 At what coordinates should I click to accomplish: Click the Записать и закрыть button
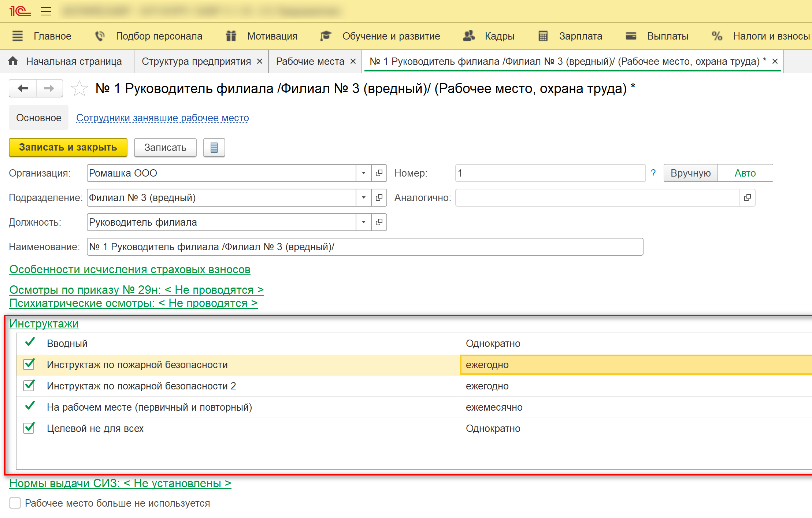point(68,147)
